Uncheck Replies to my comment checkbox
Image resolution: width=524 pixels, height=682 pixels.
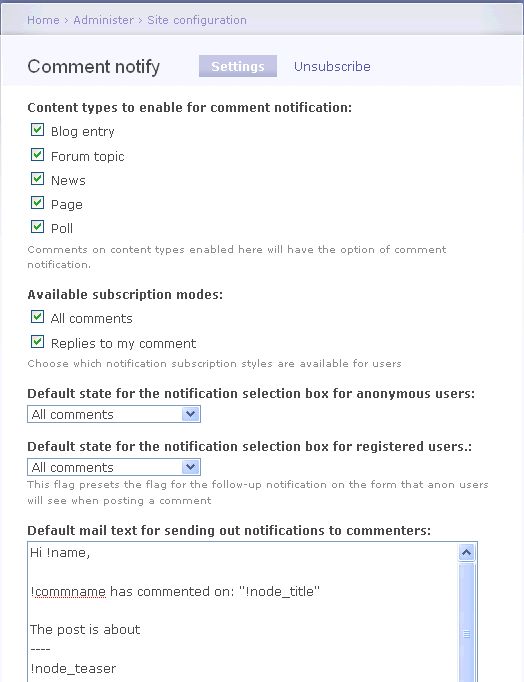(x=37, y=342)
